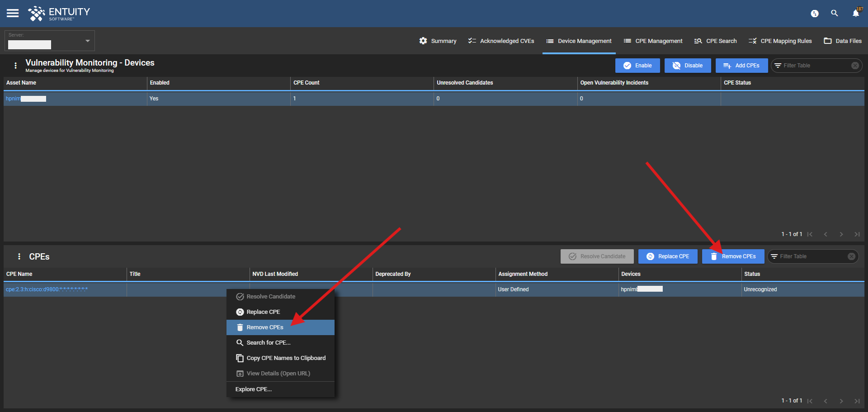Click the Replace CPE toolbar button

click(668, 256)
